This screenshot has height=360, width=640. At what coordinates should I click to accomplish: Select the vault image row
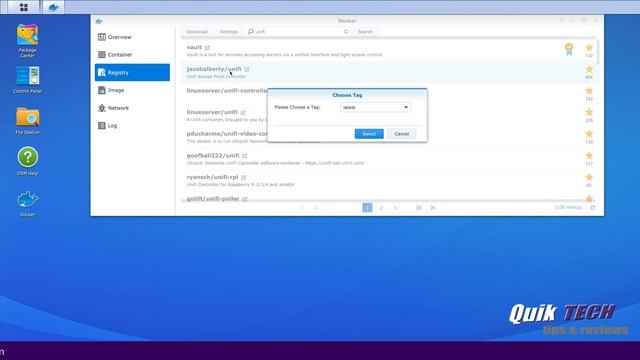click(389, 51)
